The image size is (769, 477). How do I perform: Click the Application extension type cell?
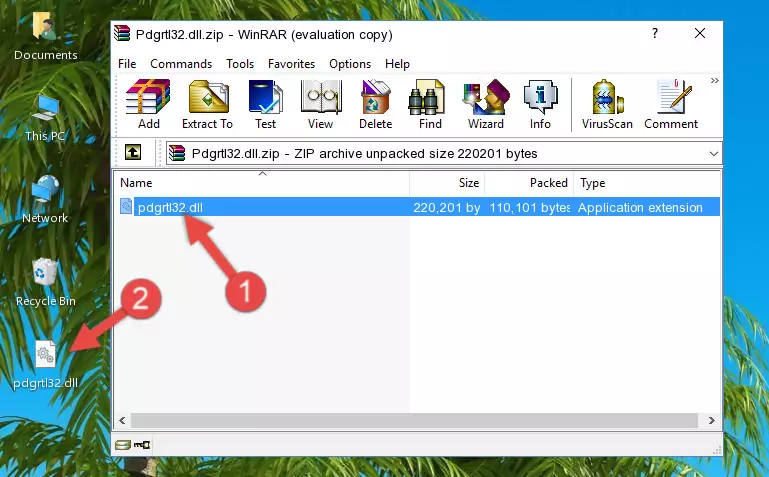click(x=640, y=207)
